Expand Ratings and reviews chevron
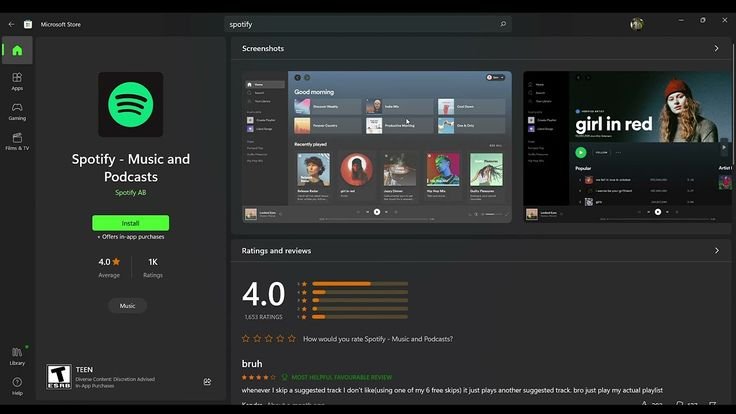The width and height of the screenshot is (736, 414). 716,251
